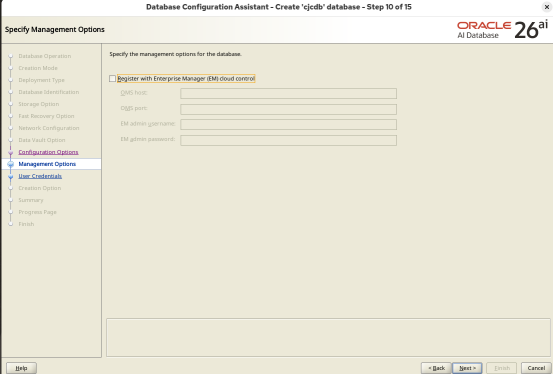554x375 pixels.
Task: Click 'Specify the management options' instruction text
Action: pos(176,54)
